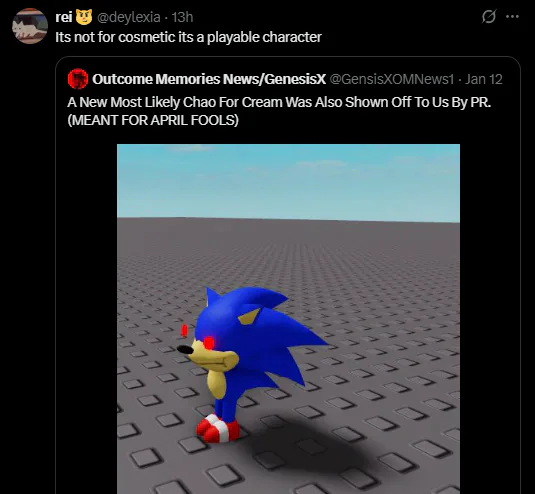Click Sonic's glowing red eye
Screen dimensions: 535x494
[208, 343]
